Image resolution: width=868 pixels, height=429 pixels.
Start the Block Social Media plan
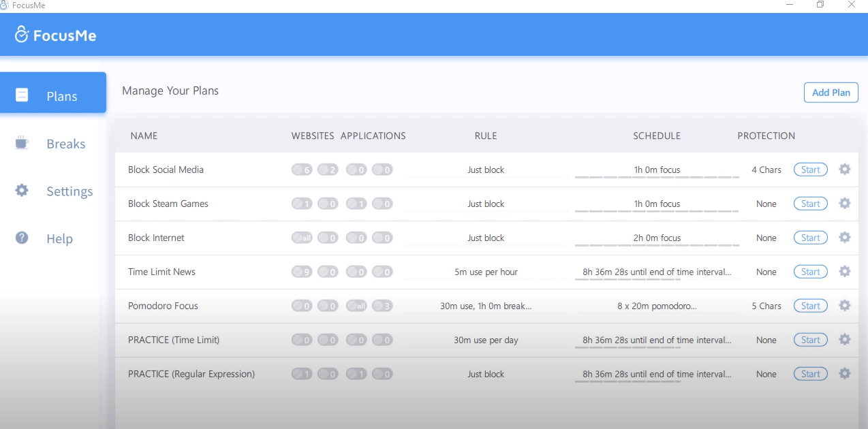811,170
